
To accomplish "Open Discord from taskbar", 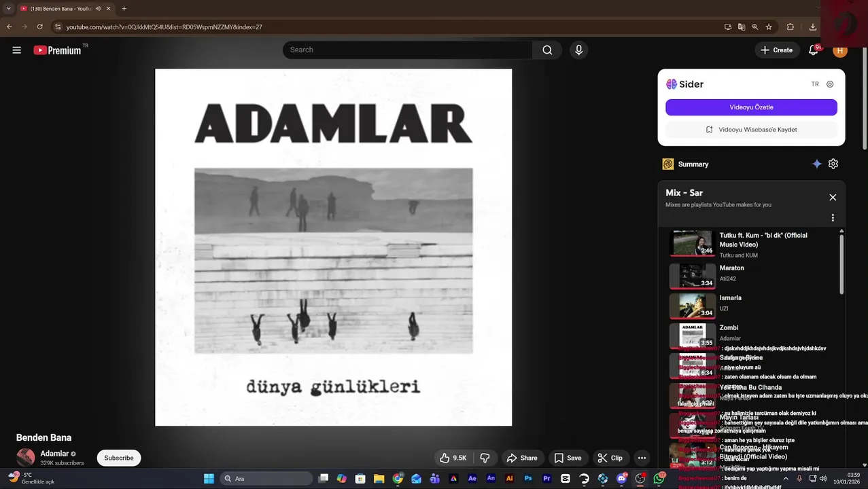I will tap(621, 478).
